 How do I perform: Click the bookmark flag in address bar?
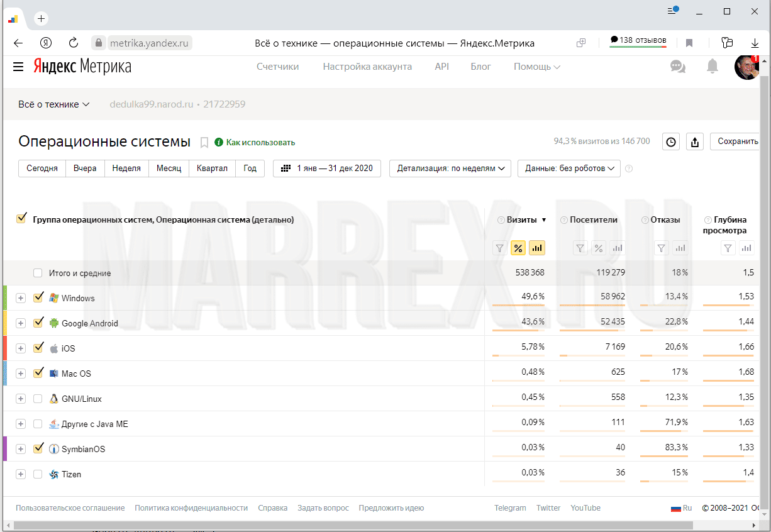tap(689, 43)
